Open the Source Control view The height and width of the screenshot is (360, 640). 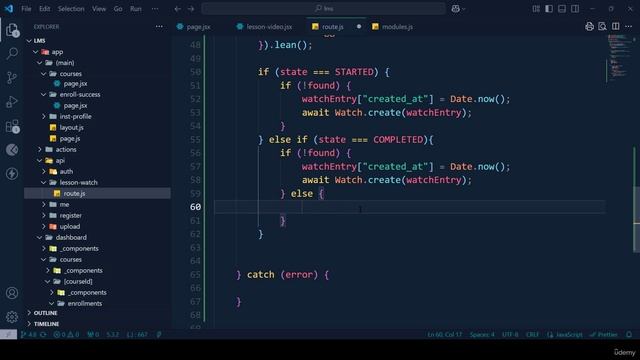click(12, 77)
